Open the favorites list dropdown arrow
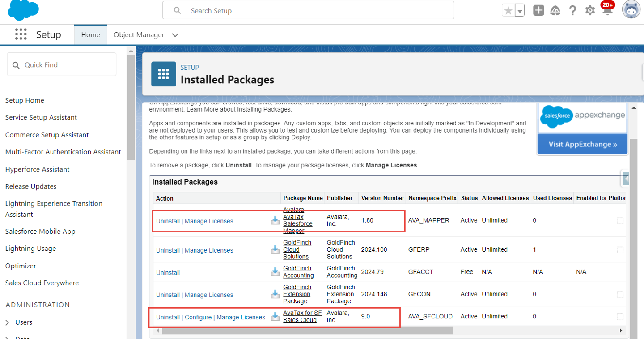 520,10
